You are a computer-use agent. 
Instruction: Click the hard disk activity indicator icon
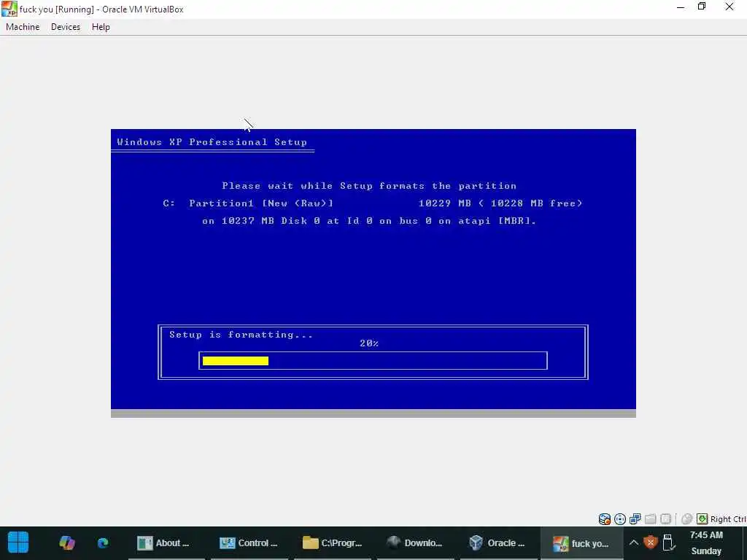point(605,519)
